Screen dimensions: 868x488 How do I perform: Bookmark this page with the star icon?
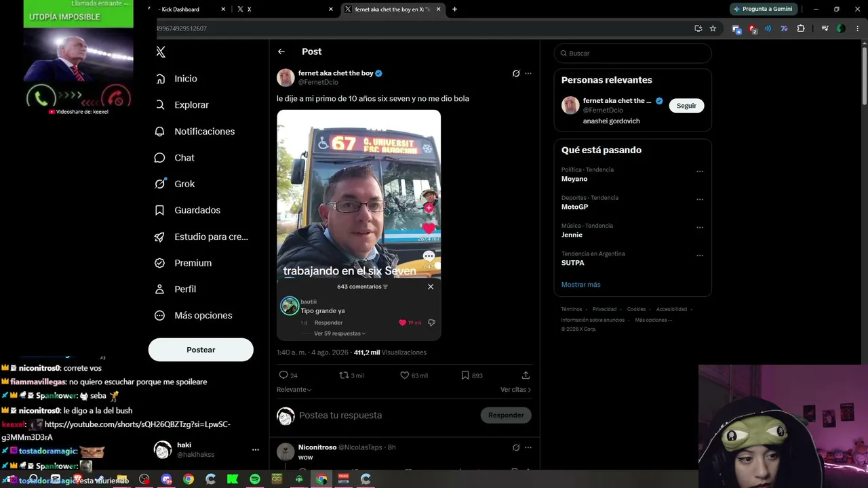(x=713, y=28)
